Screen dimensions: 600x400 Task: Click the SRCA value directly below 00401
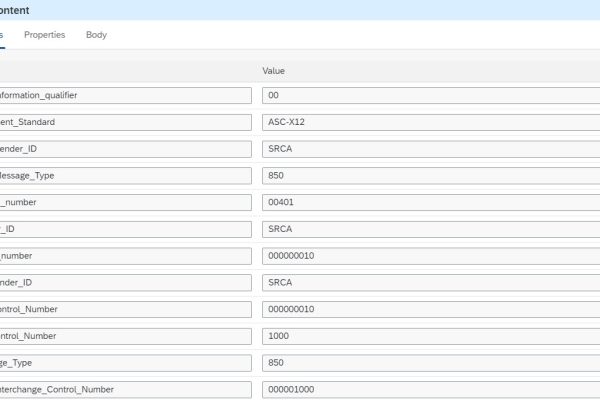(x=430, y=229)
